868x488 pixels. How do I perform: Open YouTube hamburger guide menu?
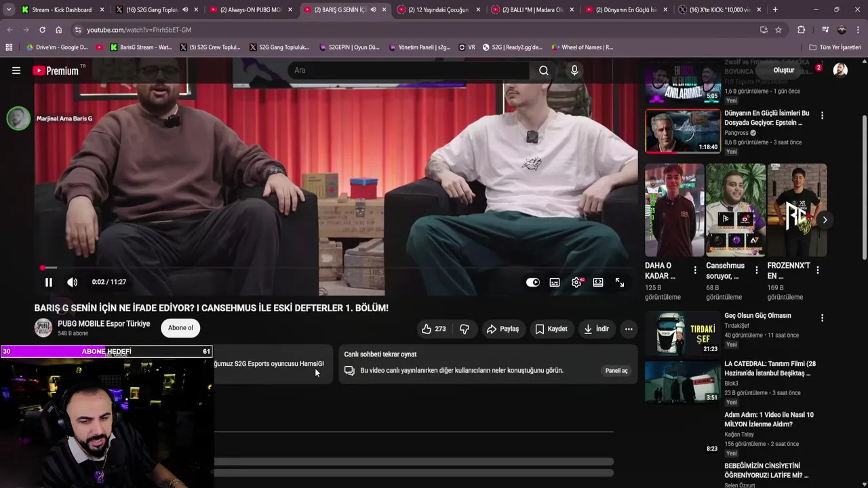coord(16,70)
